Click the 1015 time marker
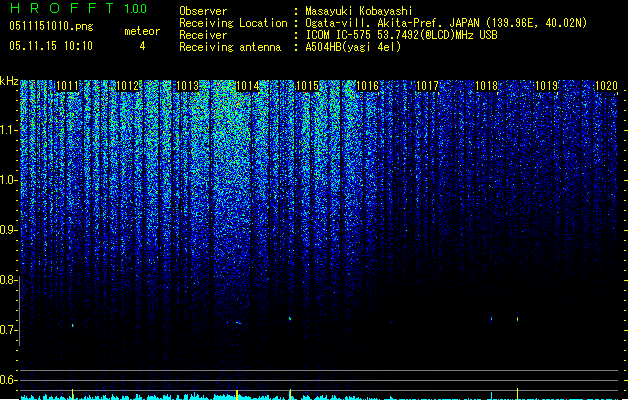Screen dimensions: 629x400 (x=307, y=86)
